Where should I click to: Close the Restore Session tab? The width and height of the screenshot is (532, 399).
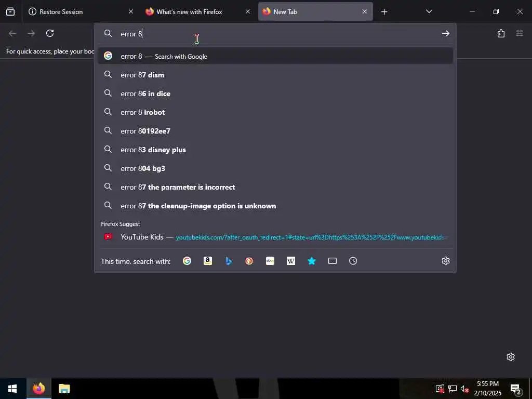[x=130, y=12]
